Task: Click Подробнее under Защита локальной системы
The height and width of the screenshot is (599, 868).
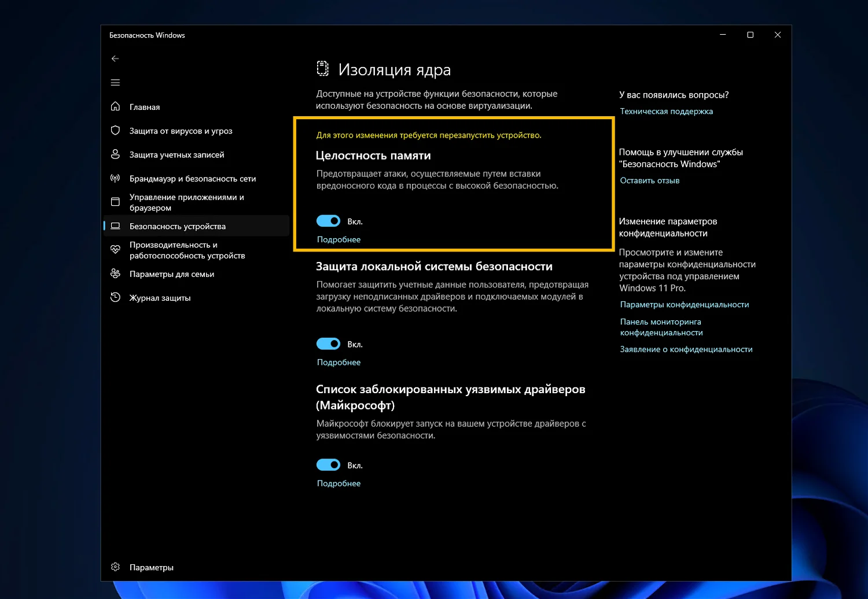Action: pos(339,362)
